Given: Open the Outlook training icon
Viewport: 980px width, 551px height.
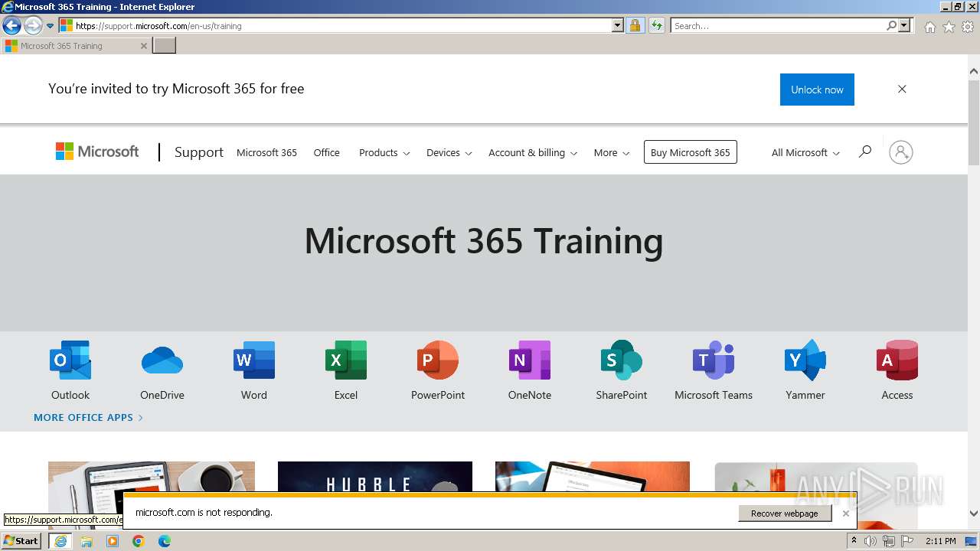Looking at the screenshot, I should point(70,360).
